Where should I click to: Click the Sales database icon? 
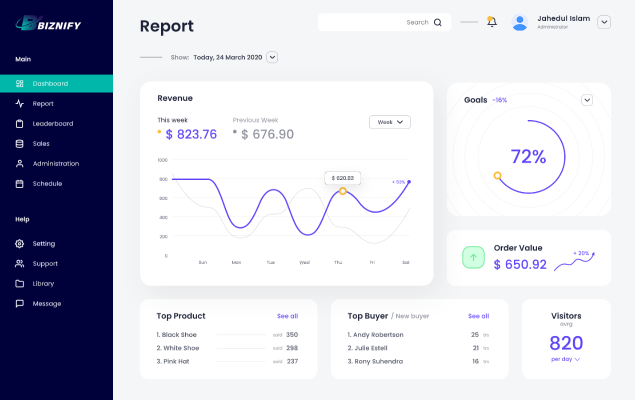click(20, 144)
